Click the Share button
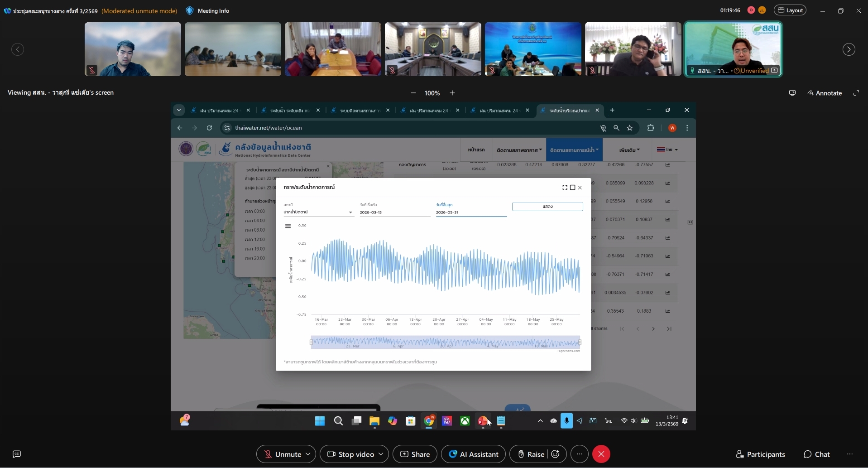 coord(415,454)
